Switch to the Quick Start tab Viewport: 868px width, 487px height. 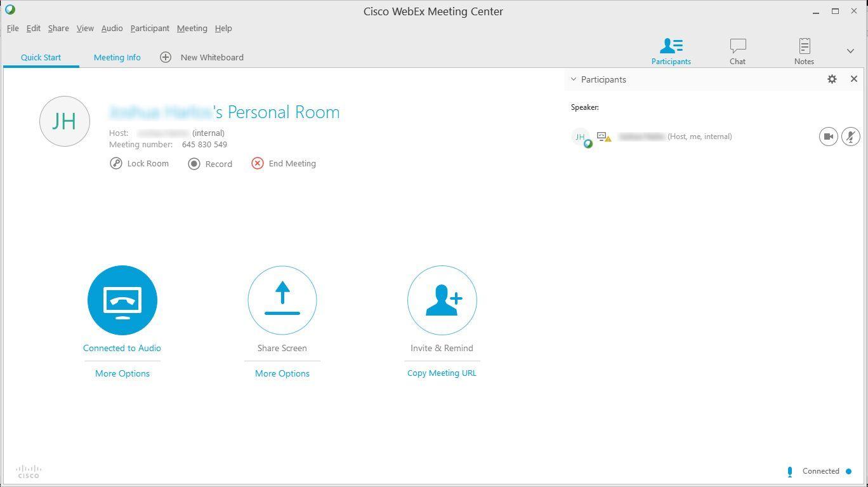tap(41, 57)
